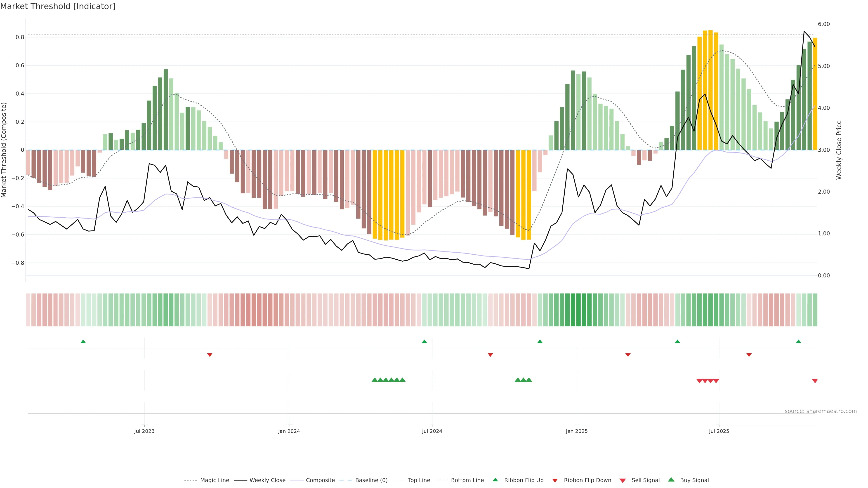Click the Market Threshold [Indicator] title
Image resolution: width=868 pixels, height=488 pixels.
(58, 6)
